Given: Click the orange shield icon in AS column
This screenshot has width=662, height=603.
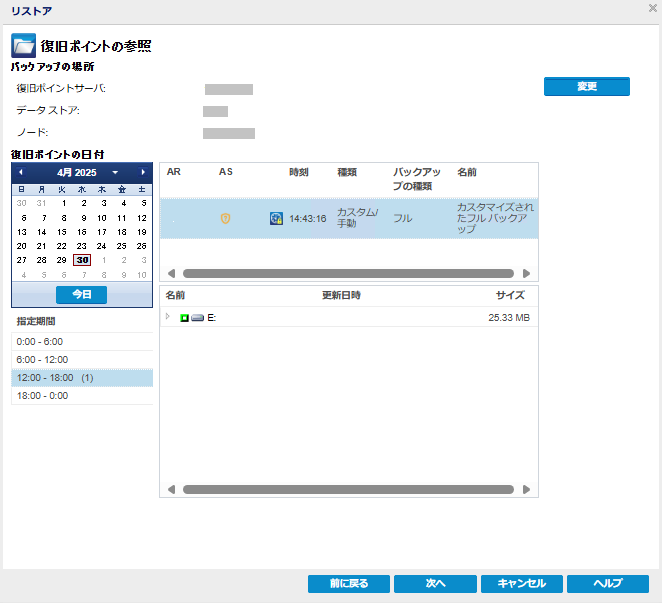Looking at the screenshot, I should 225,218.
